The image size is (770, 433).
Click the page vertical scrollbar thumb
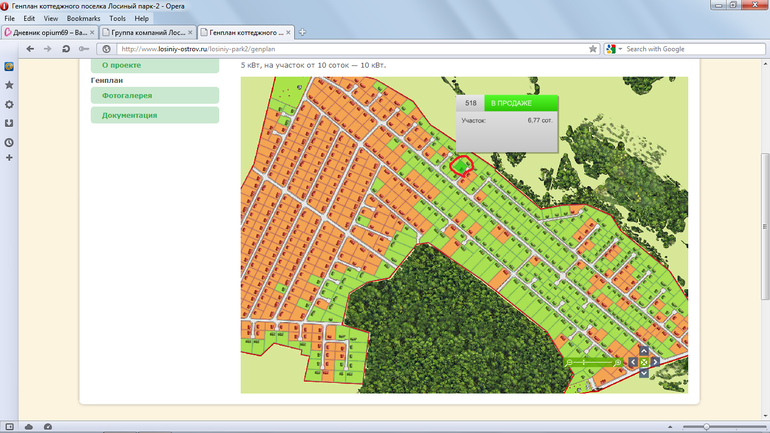765,226
